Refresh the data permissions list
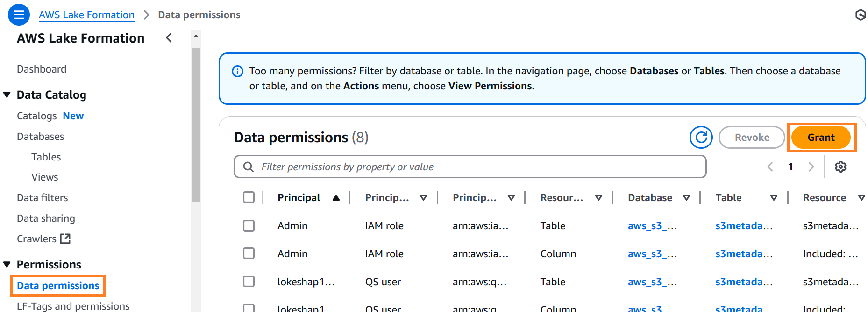This screenshot has height=312, width=868. (x=701, y=137)
